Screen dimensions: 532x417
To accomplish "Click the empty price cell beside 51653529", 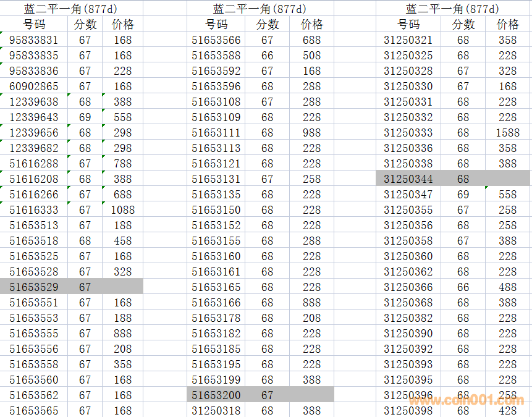I will pos(122,287).
